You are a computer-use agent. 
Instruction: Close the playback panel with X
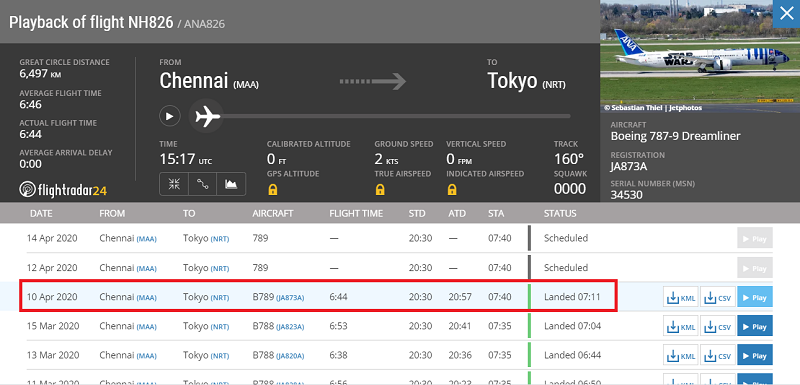pos(786,14)
